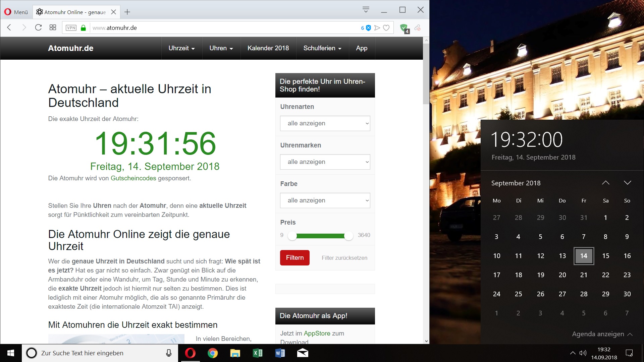Go to next month in calendar
Screen dimensions: 644x362
[628, 183]
